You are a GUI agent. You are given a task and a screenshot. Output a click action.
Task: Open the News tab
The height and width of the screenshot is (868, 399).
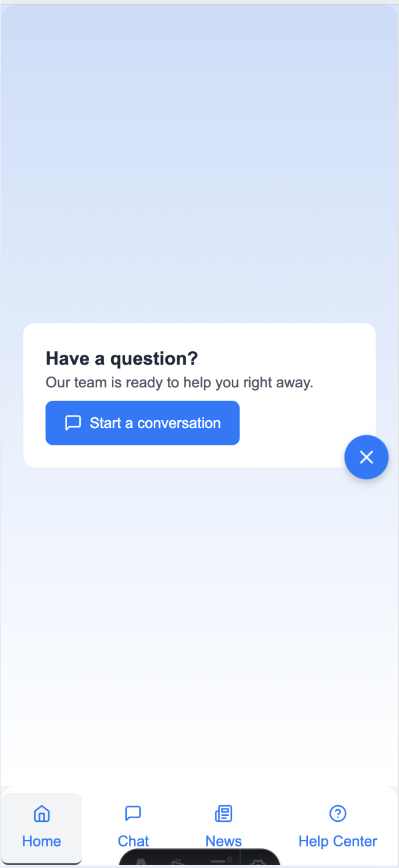click(223, 827)
